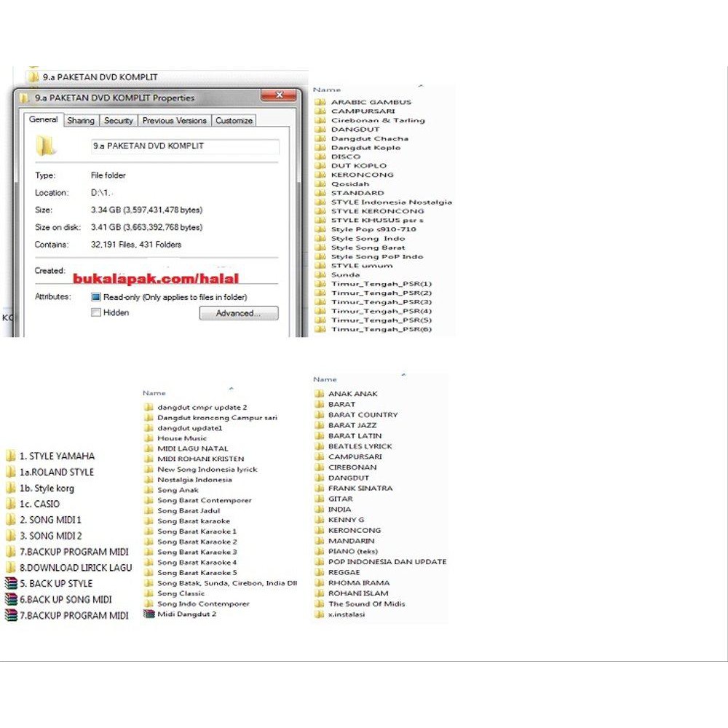Select the 6.BACK UP SONG MIDI archive icon

pos(10,599)
